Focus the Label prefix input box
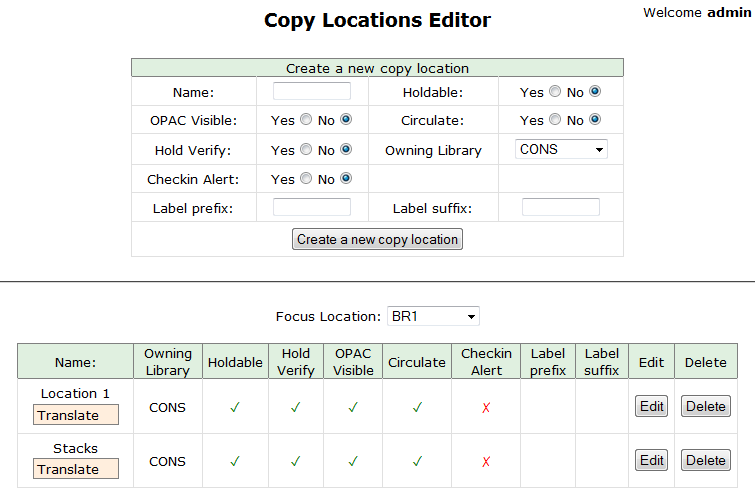The width and height of the screenshot is (755, 495). 312,207
